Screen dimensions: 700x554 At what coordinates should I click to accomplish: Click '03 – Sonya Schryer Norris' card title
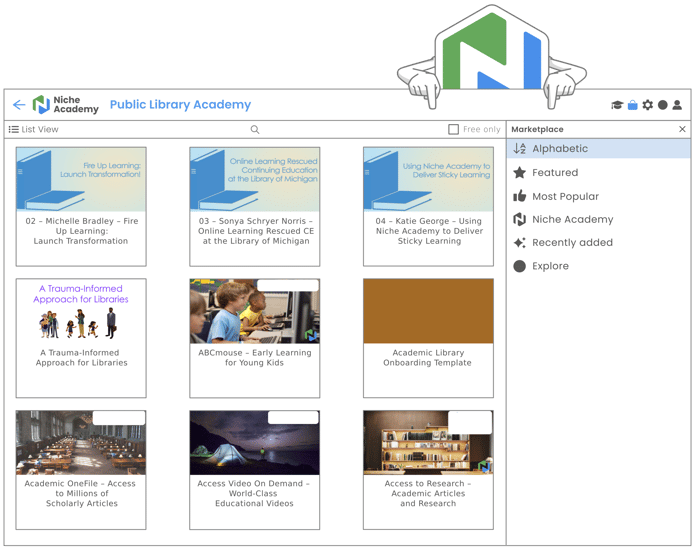point(256,231)
